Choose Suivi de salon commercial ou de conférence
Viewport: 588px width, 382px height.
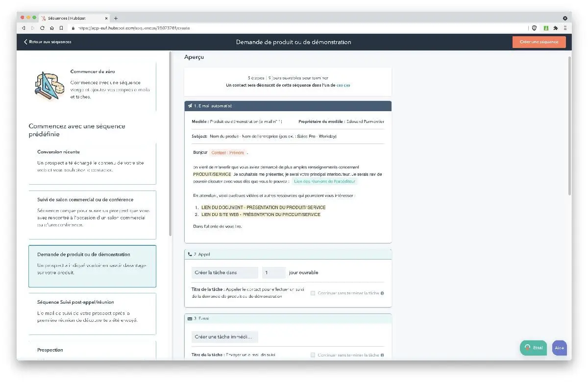coord(93,215)
